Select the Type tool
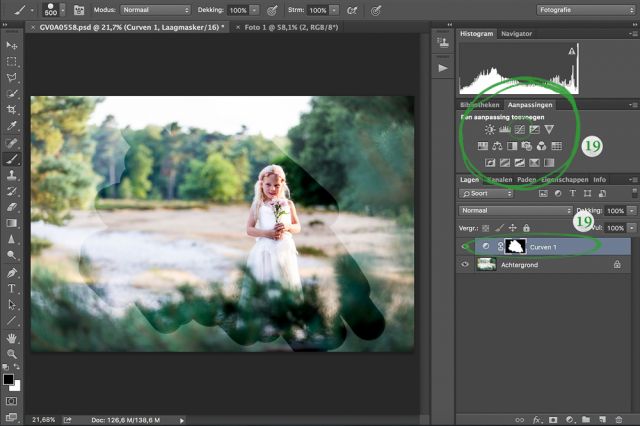The image size is (640, 426). coord(11,288)
